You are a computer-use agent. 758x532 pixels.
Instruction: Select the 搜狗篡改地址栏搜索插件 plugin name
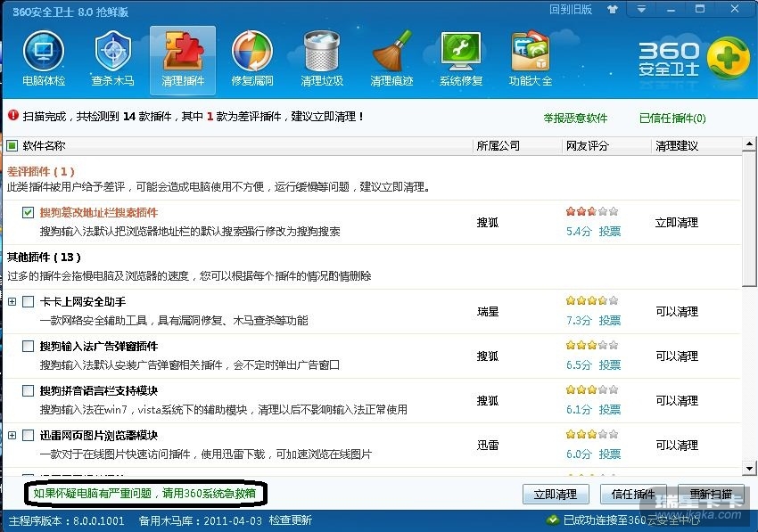click(99, 213)
